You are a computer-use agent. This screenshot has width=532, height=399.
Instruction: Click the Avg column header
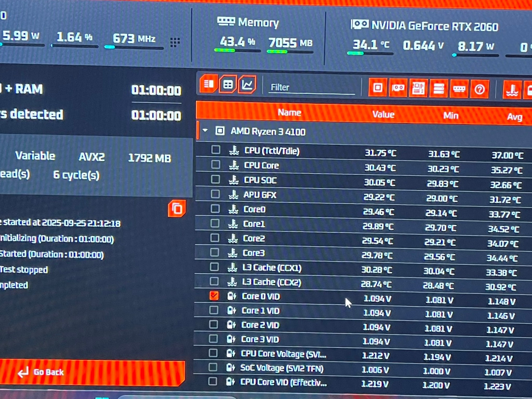coord(515,117)
